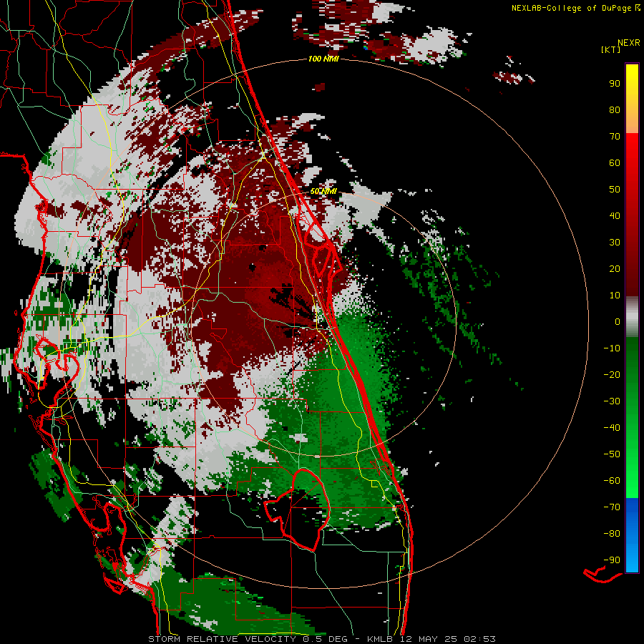
Task: Click the 30 value on velocity scale
Action: pos(615,243)
